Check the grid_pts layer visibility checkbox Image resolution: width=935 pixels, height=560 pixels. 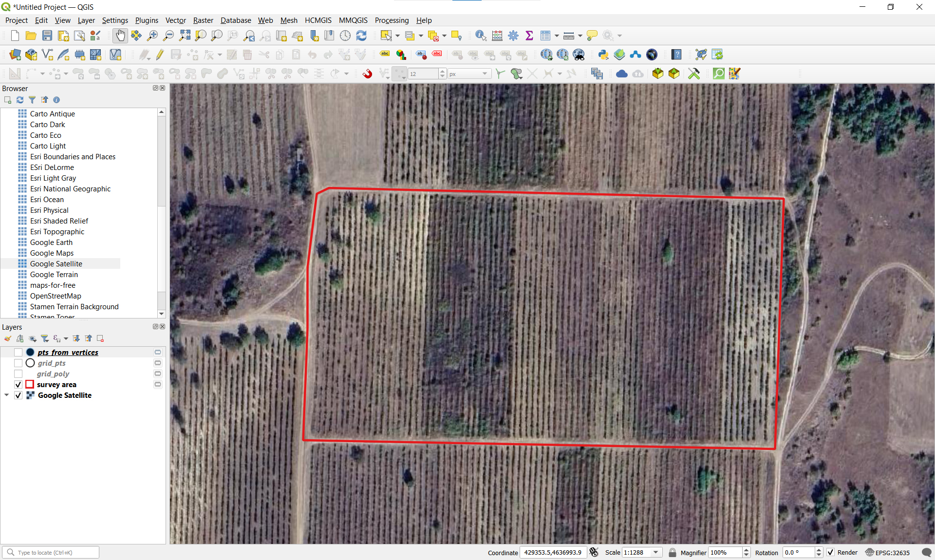18,363
